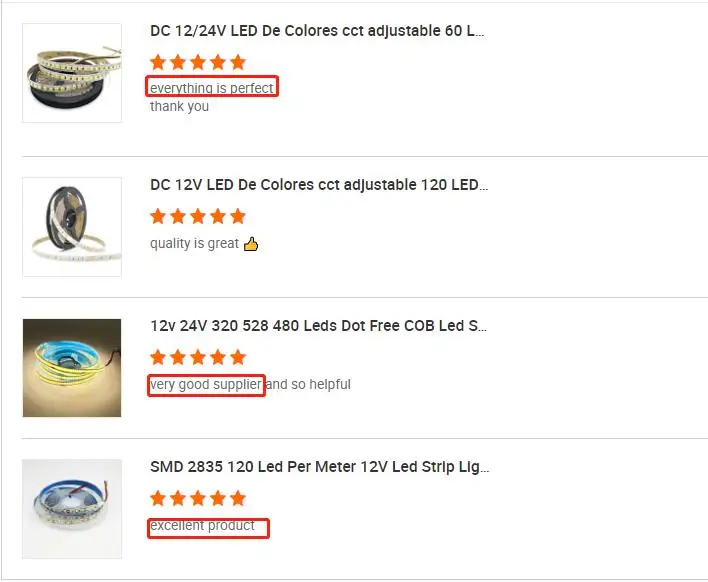708x582 pixels.
Task: Open the SMD 2835 LED strip thumbnail
Action: (72, 509)
